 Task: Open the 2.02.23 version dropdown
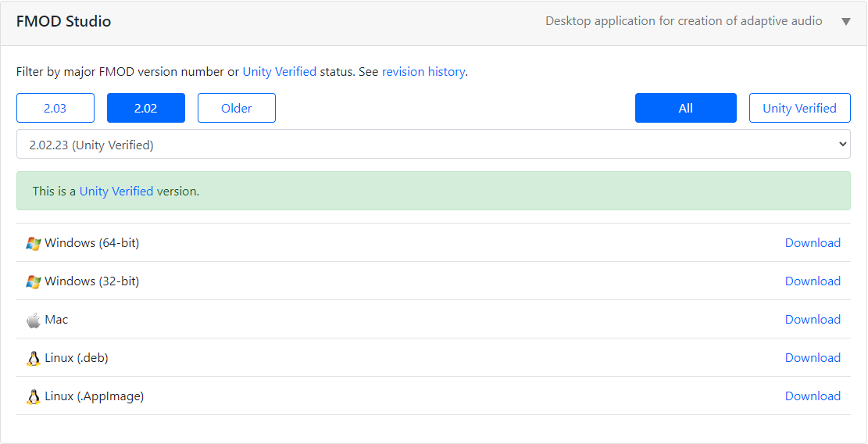[434, 145]
